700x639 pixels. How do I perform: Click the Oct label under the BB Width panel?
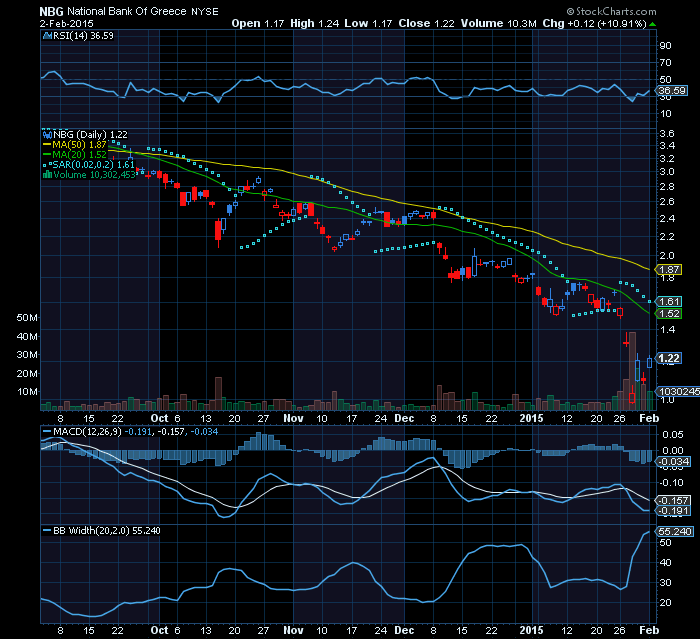coord(159,631)
